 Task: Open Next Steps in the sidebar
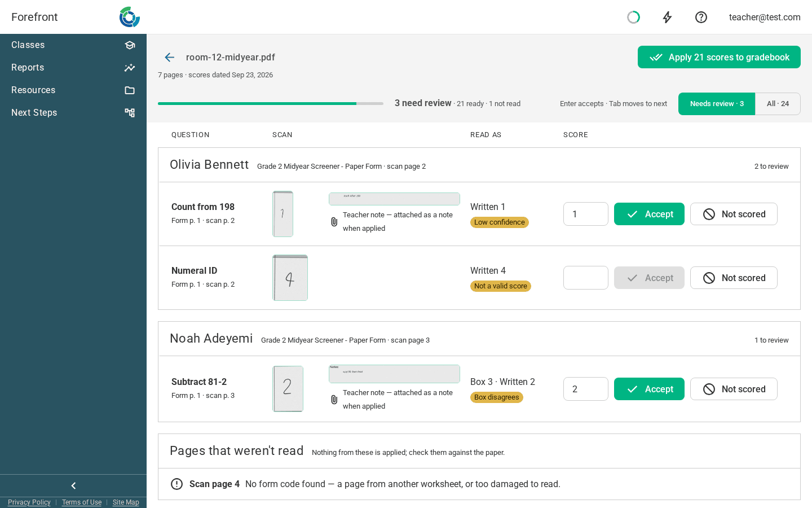tap(73, 113)
